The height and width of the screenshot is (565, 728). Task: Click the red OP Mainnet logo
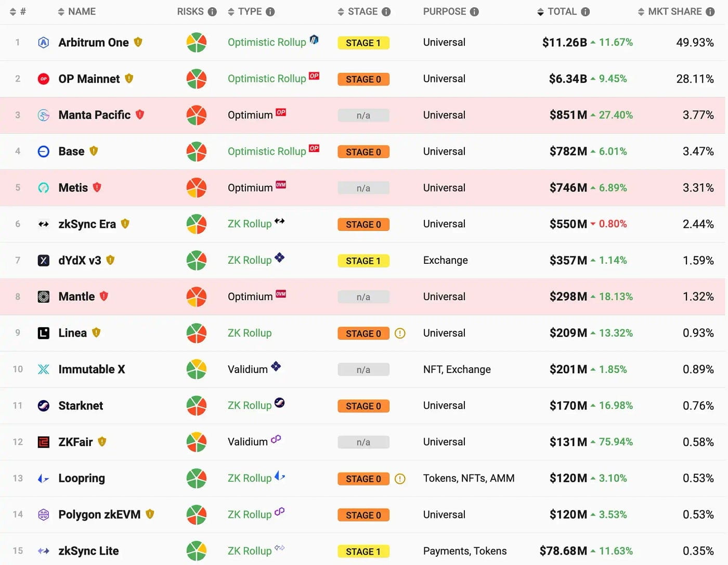pos(44,79)
